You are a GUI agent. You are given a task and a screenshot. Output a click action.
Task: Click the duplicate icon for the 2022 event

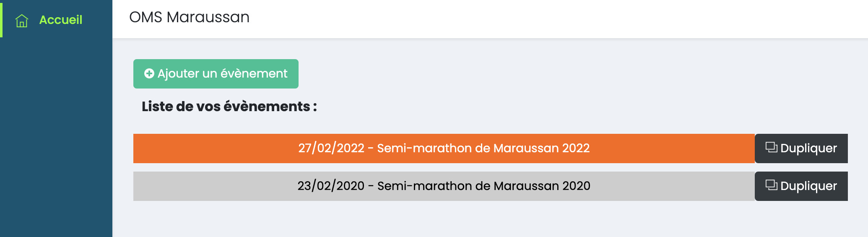point(771,147)
